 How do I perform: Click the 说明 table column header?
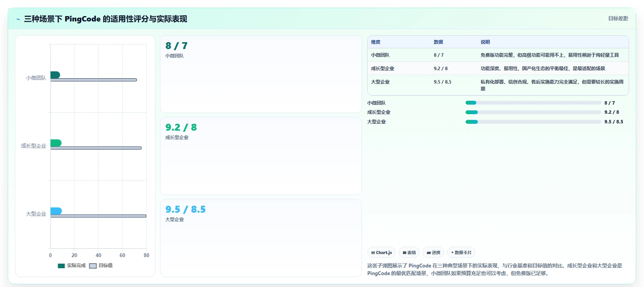pyautogui.click(x=485, y=42)
